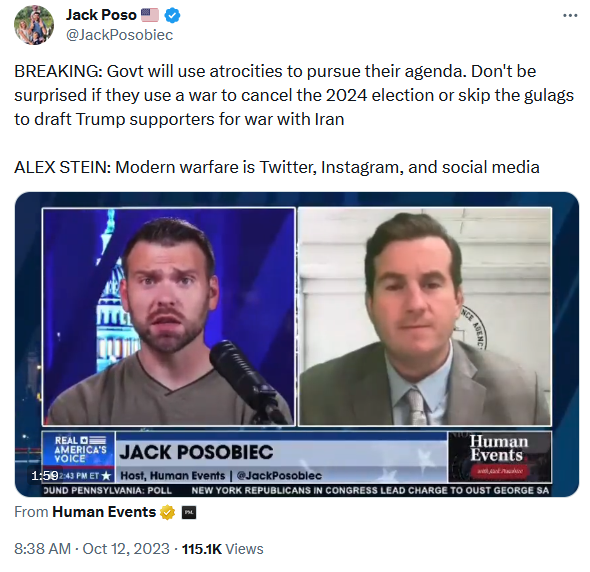Screen dimensions: 590x572
Task: Open the 8:38 AM Oct 12, 2023 timestamp
Action: tap(92, 549)
